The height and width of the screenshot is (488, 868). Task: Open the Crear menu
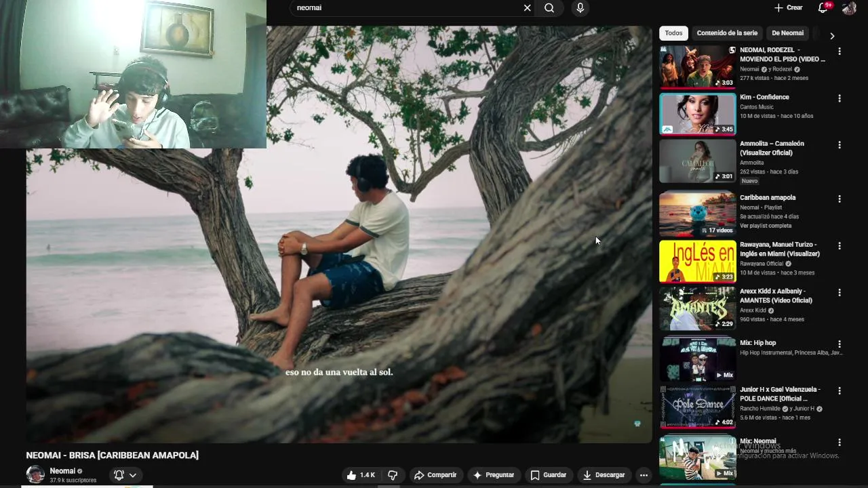(789, 7)
